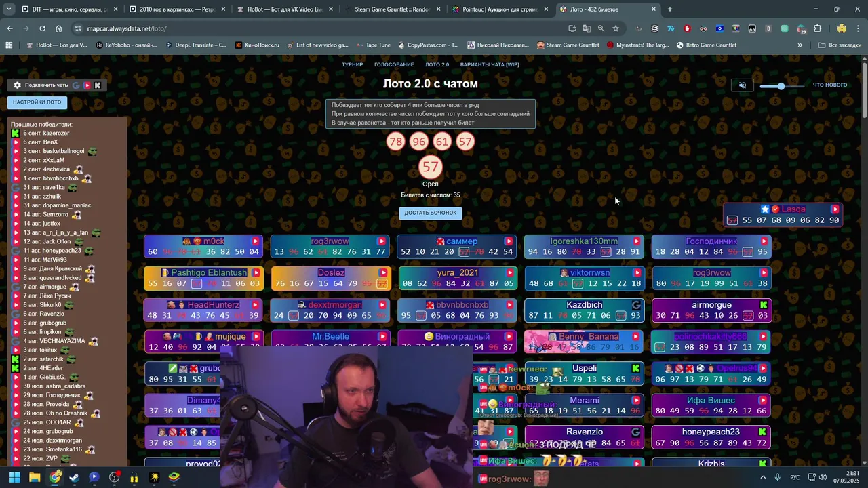
Task: Click the Kick icon on Uspeli's ticket
Action: click(x=635, y=368)
